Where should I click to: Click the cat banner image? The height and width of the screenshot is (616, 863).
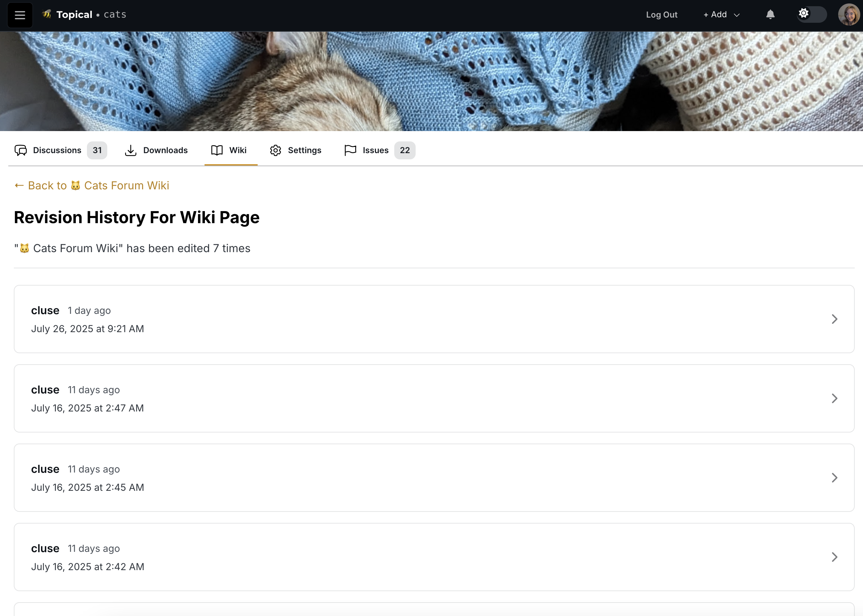[431, 81]
